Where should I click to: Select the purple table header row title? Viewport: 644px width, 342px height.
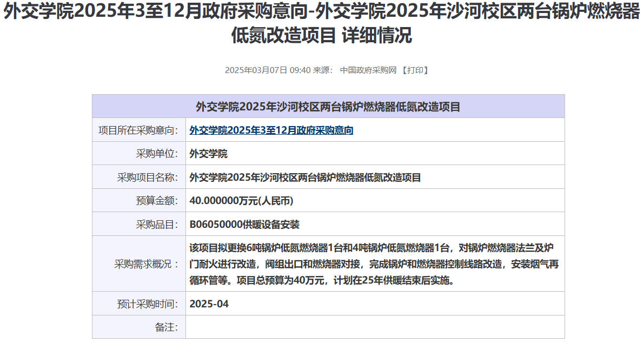point(328,107)
